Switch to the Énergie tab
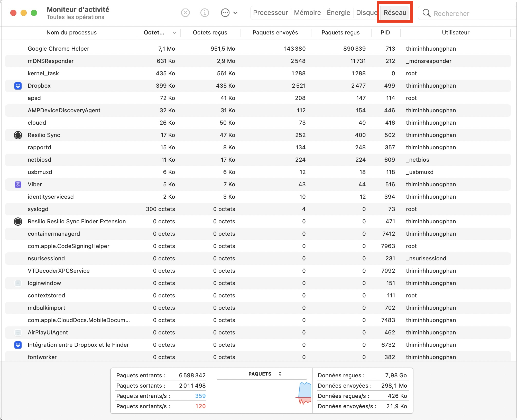This screenshot has width=517, height=420. (x=338, y=13)
